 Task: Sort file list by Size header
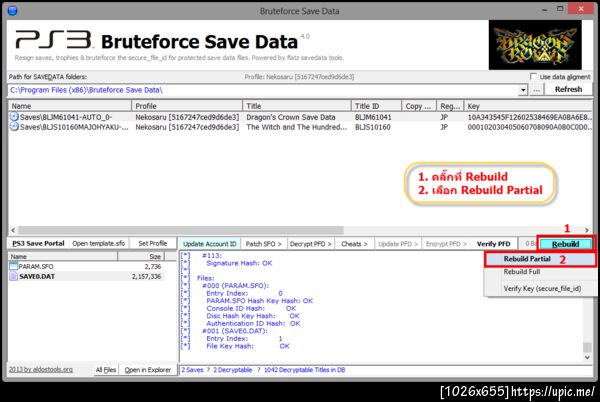coord(141,256)
